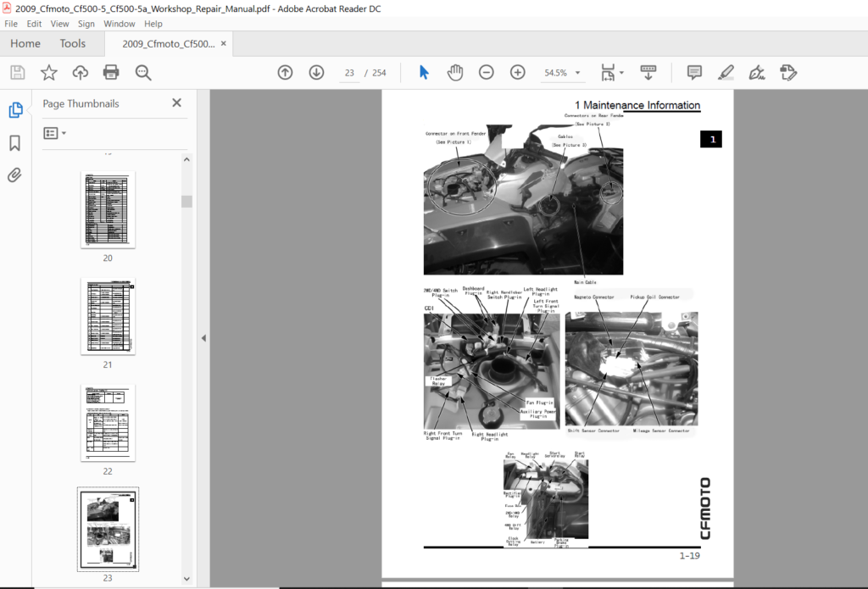Click the 'CDI' label in diagram
This screenshot has width=868, height=589.
(x=429, y=308)
